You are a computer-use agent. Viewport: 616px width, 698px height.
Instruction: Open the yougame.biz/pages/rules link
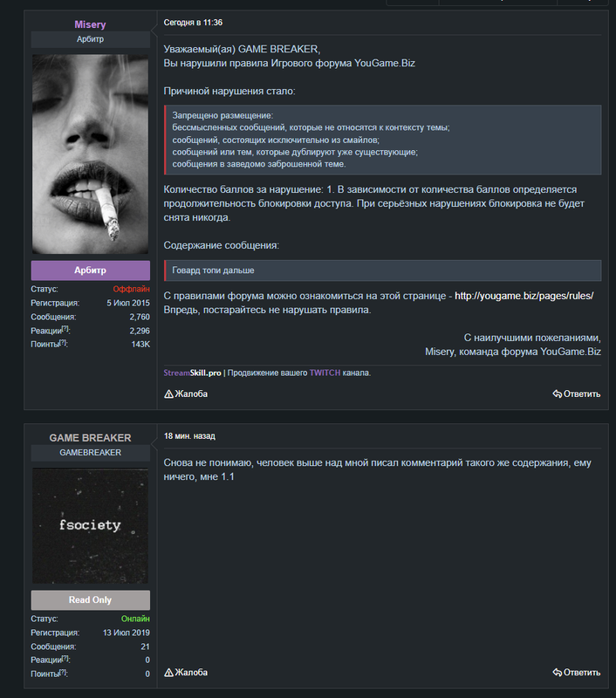pyautogui.click(x=524, y=296)
